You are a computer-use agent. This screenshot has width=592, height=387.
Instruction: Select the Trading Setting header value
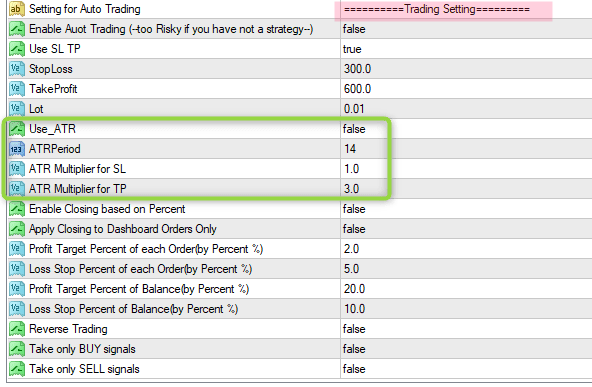tap(437, 9)
